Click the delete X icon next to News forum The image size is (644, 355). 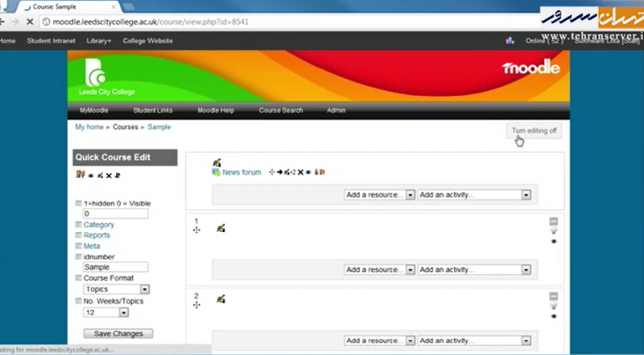299,172
